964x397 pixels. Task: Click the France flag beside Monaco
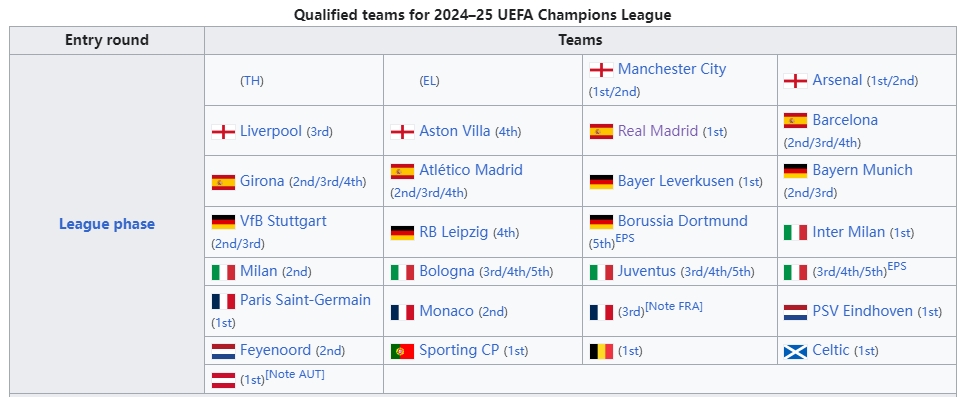tap(402, 313)
